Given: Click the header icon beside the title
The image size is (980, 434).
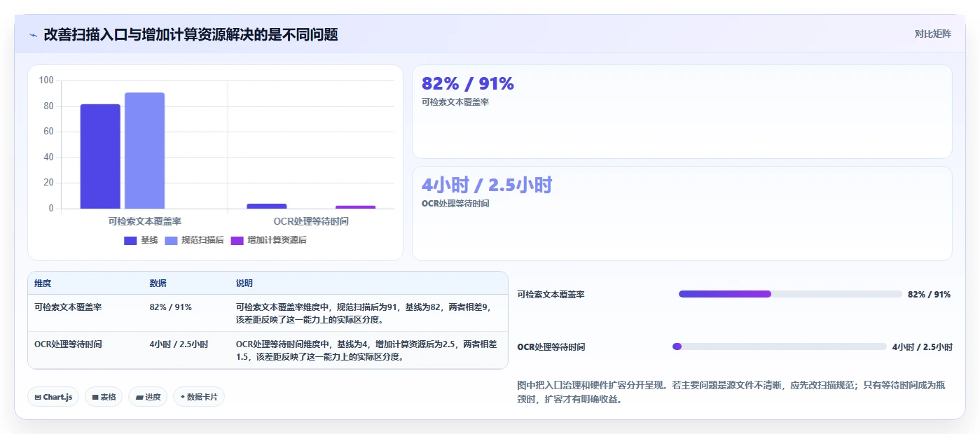Looking at the screenshot, I should [33, 34].
